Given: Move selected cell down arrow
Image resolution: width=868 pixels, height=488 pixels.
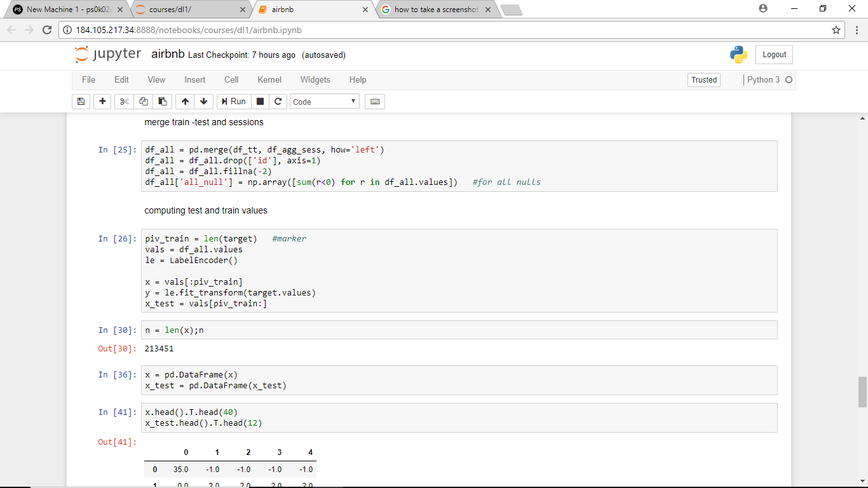Looking at the screenshot, I should tap(203, 102).
